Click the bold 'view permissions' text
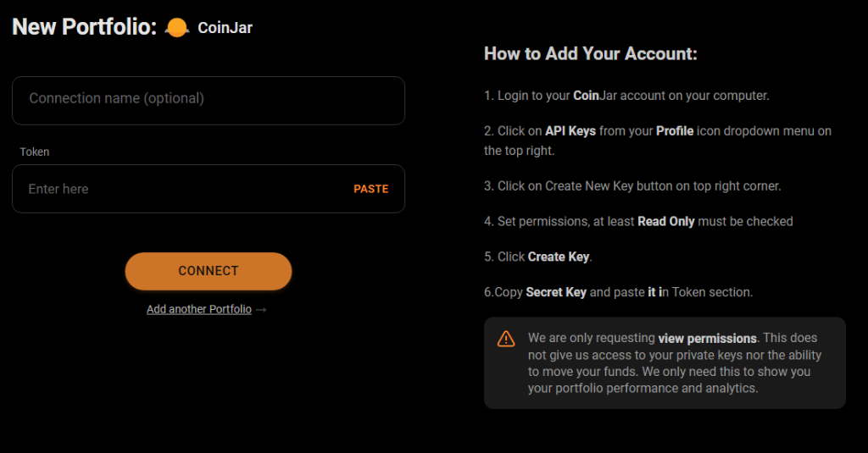This screenshot has width=868, height=453. click(x=707, y=338)
